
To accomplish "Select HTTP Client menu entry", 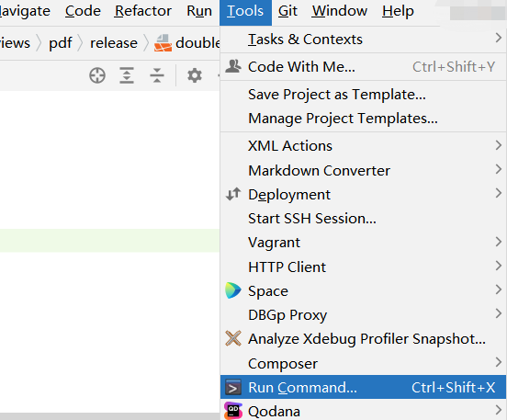I will pyautogui.click(x=363, y=267).
